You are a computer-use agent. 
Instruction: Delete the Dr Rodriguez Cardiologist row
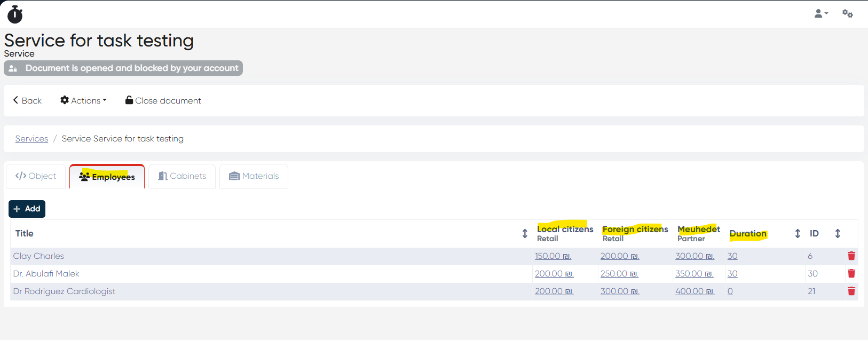[x=851, y=291]
